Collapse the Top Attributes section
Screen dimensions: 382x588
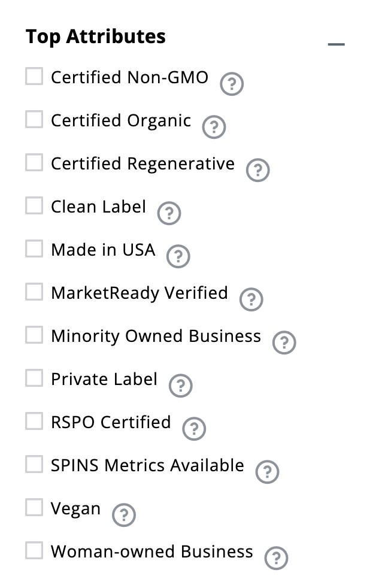(336, 44)
